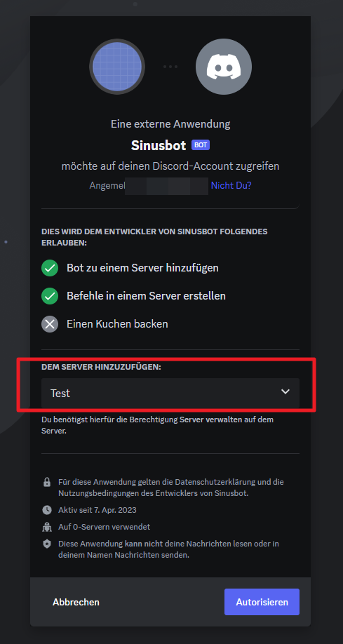Viewport: 343px width, 644px height.
Task: Click the Sinusbot application name
Action: point(159,145)
